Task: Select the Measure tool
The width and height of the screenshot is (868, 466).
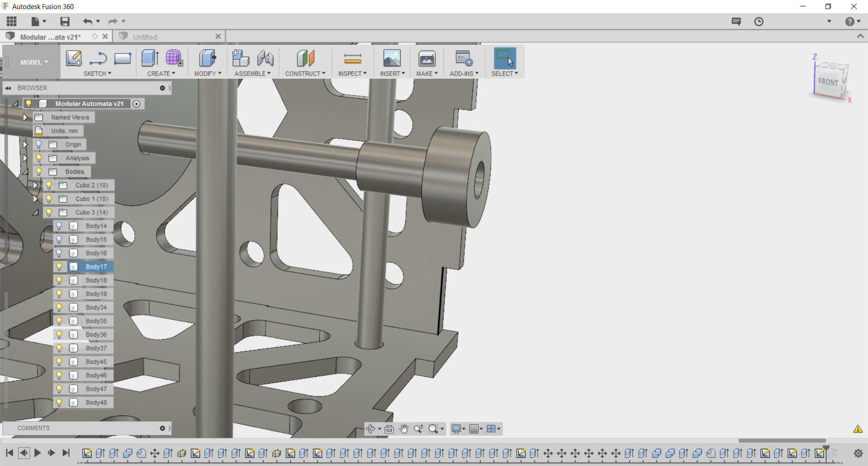Action: pyautogui.click(x=353, y=58)
